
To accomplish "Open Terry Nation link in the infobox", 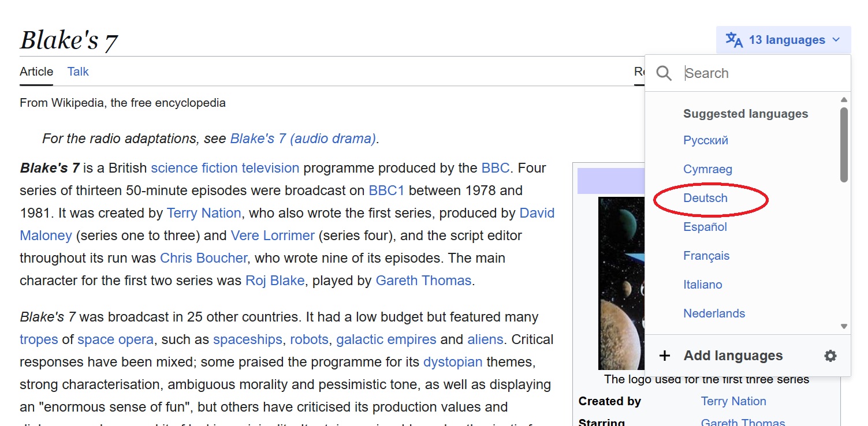I will (733, 401).
